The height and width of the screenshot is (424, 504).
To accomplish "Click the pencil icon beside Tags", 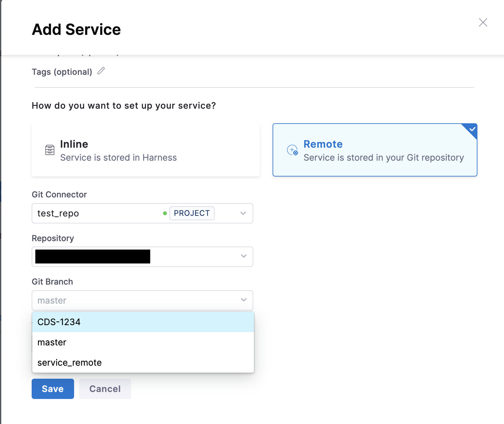I will (101, 71).
